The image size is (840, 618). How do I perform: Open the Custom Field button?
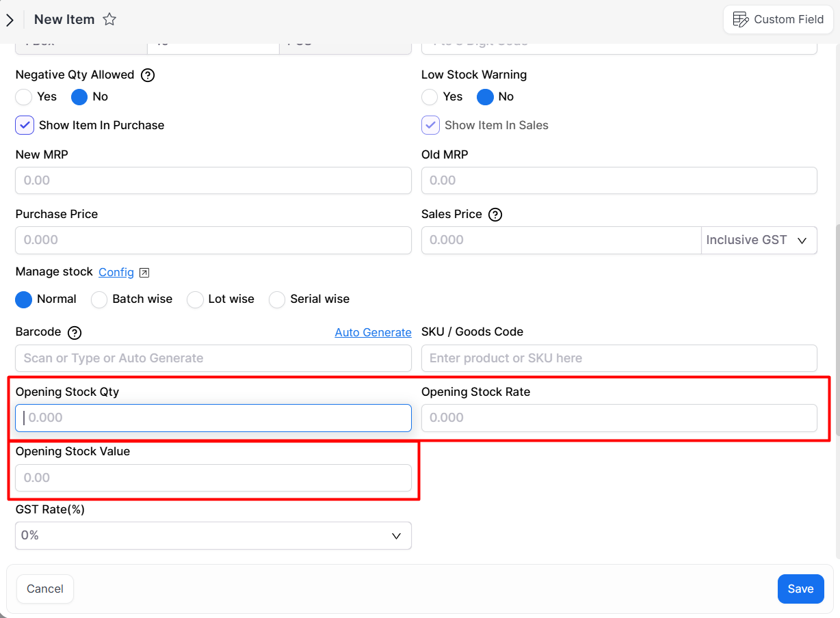(778, 20)
